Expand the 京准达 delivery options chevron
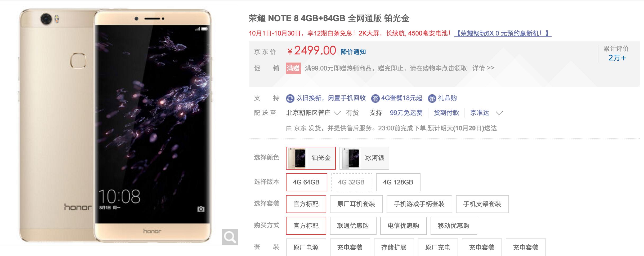The height and width of the screenshot is (256, 644). point(499,113)
